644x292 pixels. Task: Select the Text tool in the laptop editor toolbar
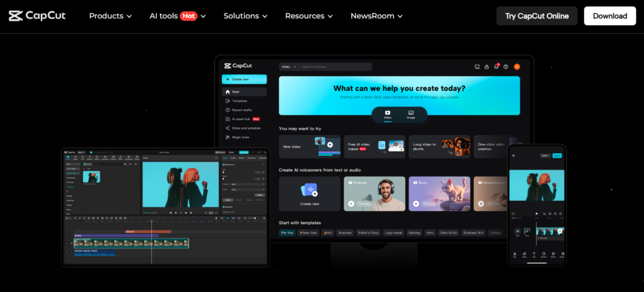pyautogui.click(x=82, y=158)
